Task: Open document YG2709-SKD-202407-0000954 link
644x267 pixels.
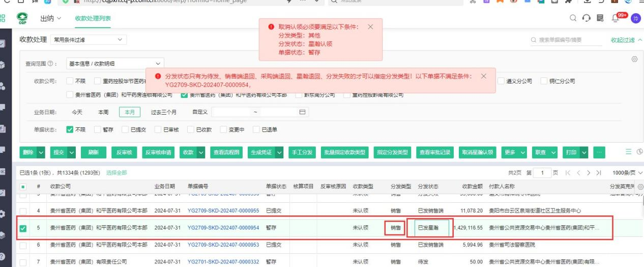Action: pyautogui.click(x=223, y=228)
